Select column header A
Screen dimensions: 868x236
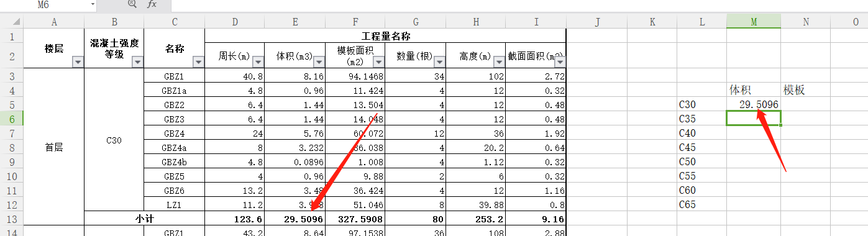pos(53,22)
